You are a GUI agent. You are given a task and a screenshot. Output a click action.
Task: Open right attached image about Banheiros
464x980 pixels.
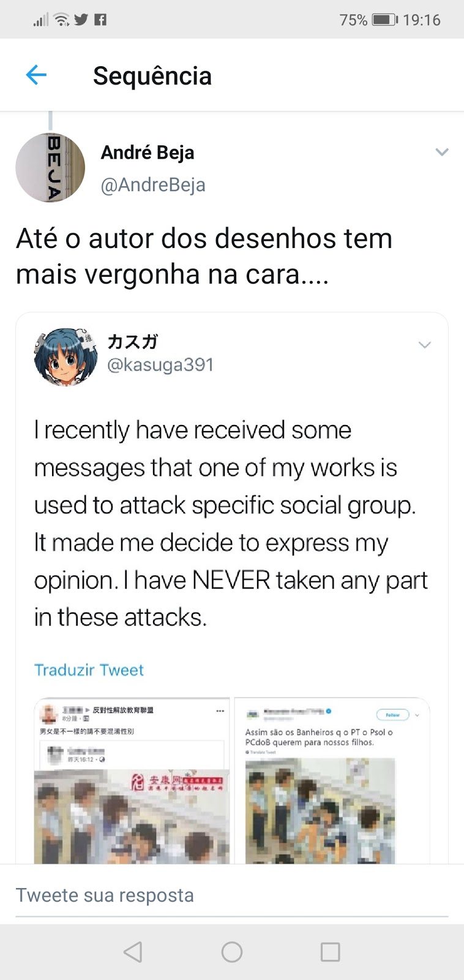[332, 781]
